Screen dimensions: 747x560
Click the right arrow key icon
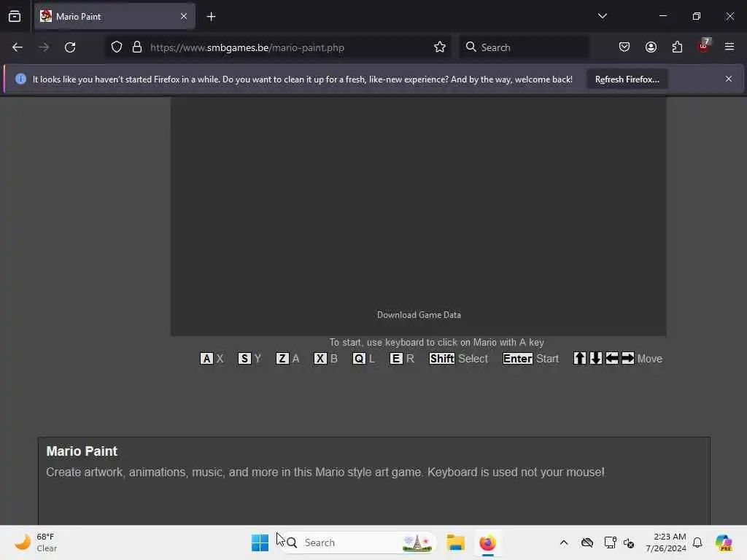628,358
